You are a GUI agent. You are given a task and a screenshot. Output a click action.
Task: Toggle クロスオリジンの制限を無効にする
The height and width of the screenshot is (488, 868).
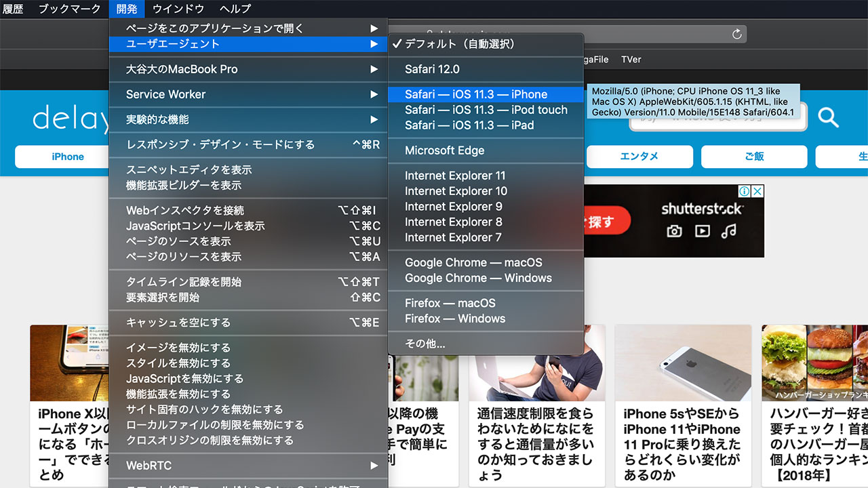(248, 441)
